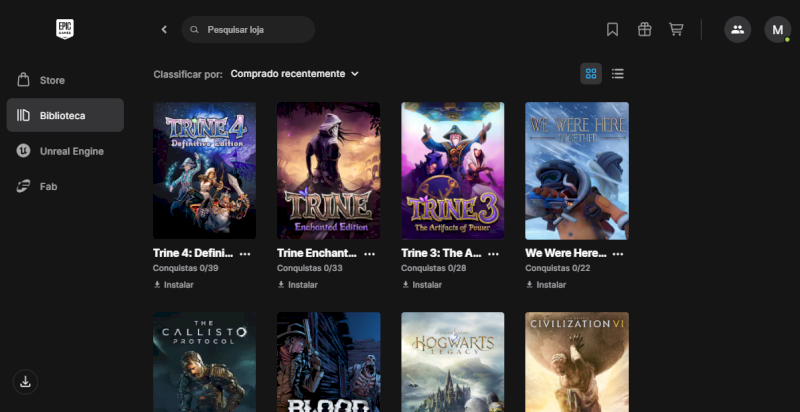Click Conquistas 0/22 text
This screenshot has width=800, height=412.
[x=558, y=268]
